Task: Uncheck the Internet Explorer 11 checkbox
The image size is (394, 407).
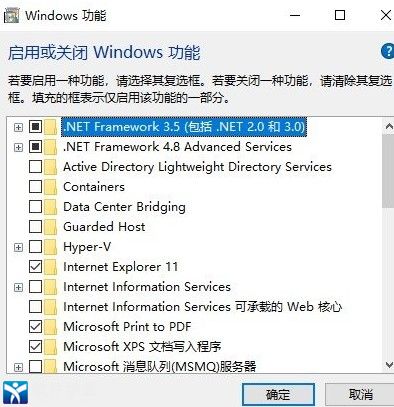Action: [35, 267]
